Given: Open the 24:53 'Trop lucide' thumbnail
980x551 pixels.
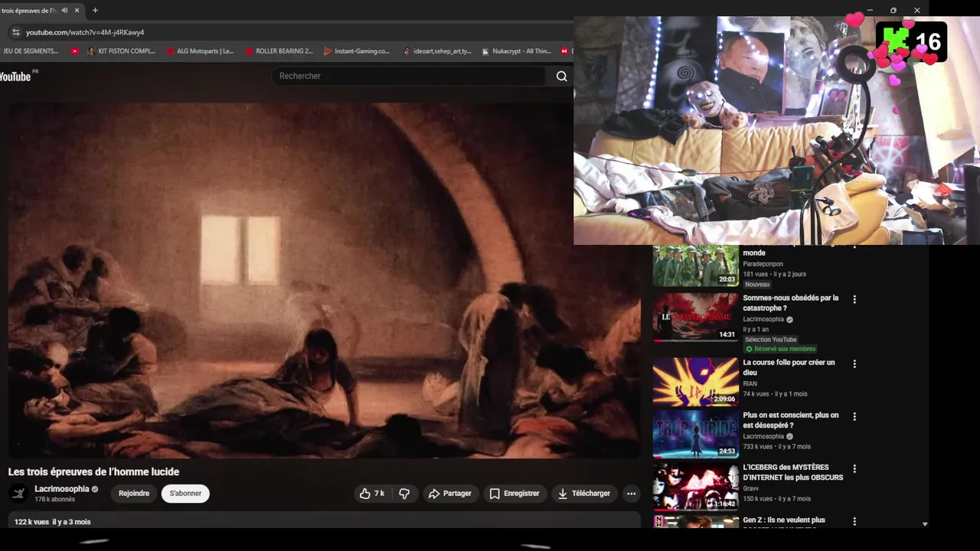Looking at the screenshot, I should coord(695,434).
